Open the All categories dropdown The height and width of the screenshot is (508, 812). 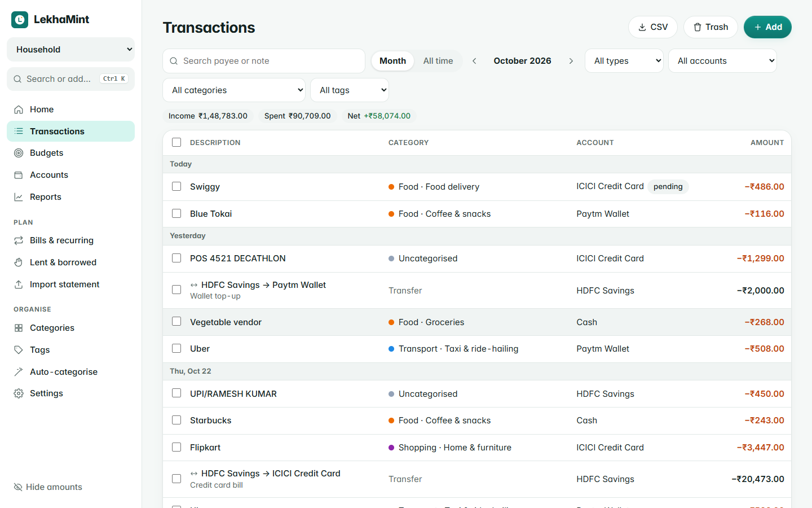pyautogui.click(x=234, y=90)
